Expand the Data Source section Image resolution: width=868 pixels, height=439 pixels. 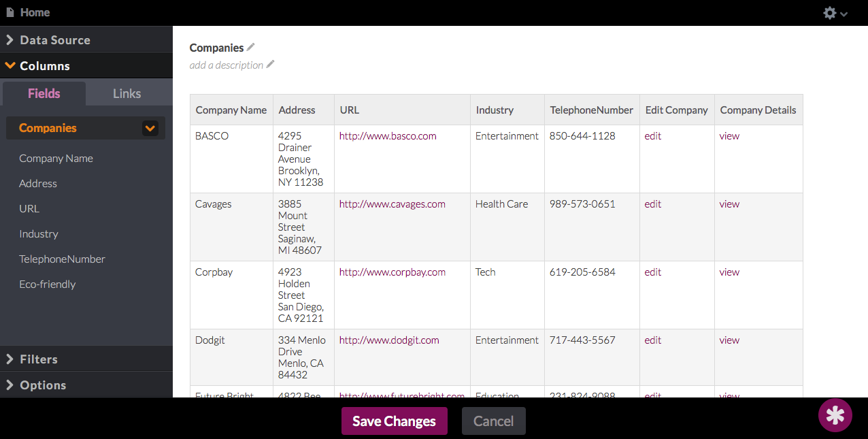[86, 39]
